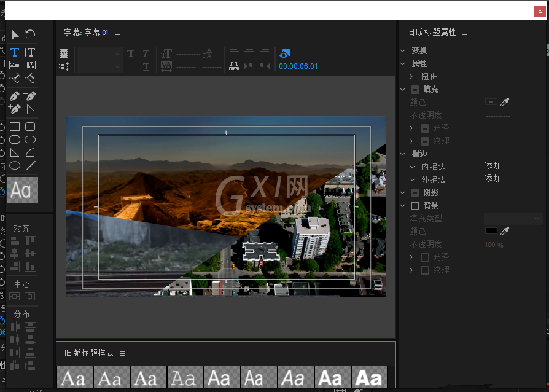Viewport: 549px width, 392px height.
Task: Select the Wedge triangle tool
Action: (15, 153)
